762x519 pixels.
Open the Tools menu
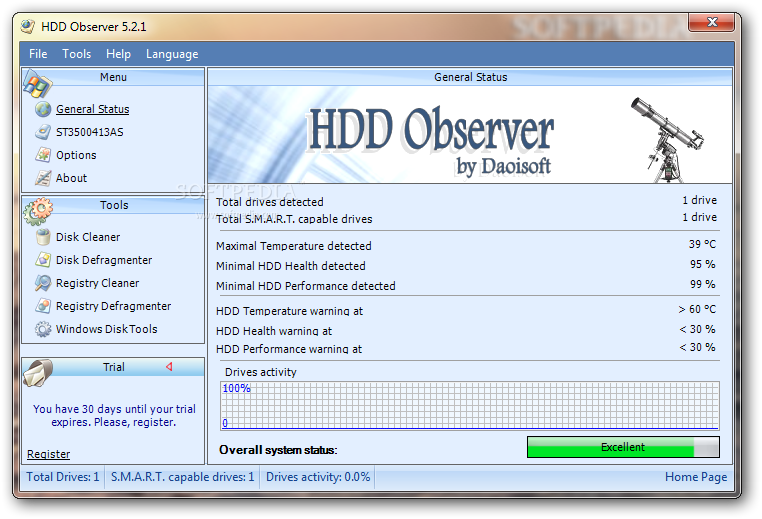77,54
